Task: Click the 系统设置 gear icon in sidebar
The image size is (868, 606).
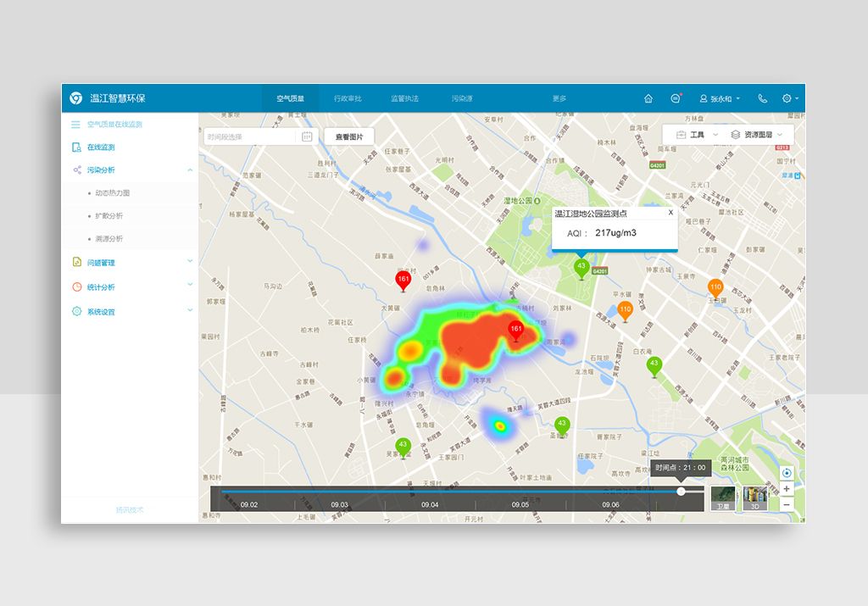Action: [x=77, y=311]
